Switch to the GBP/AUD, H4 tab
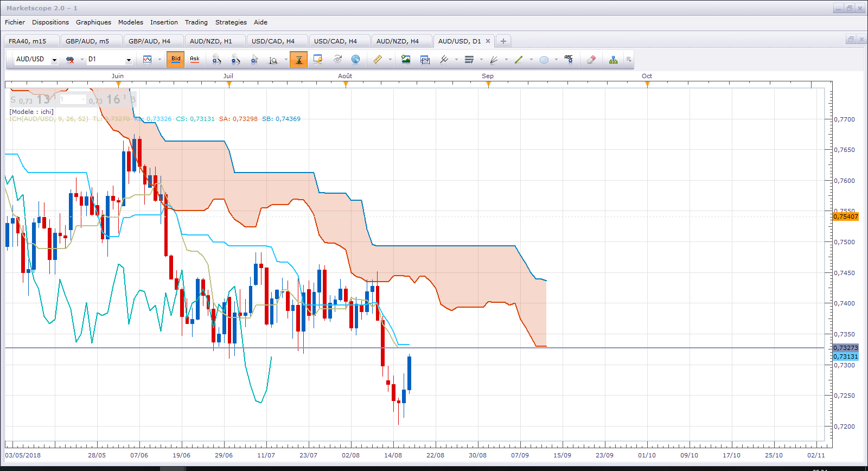Viewport: 868px width, 471px height. click(x=154, y=41)
